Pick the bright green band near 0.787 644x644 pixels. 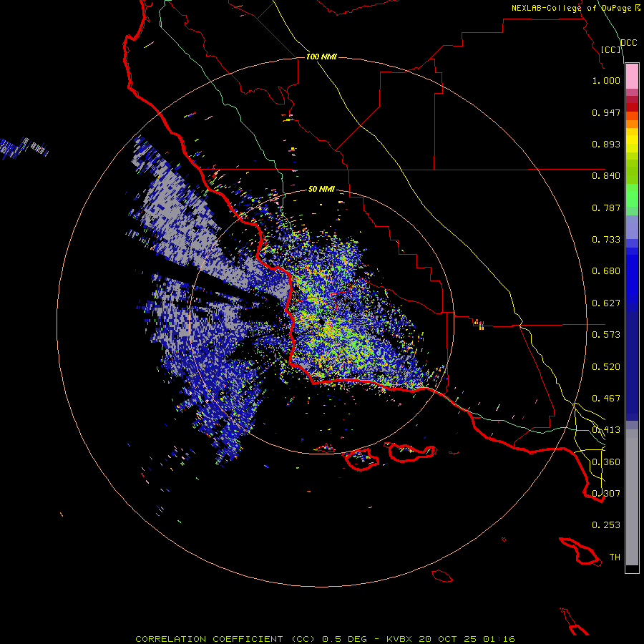tap(632, 195)
